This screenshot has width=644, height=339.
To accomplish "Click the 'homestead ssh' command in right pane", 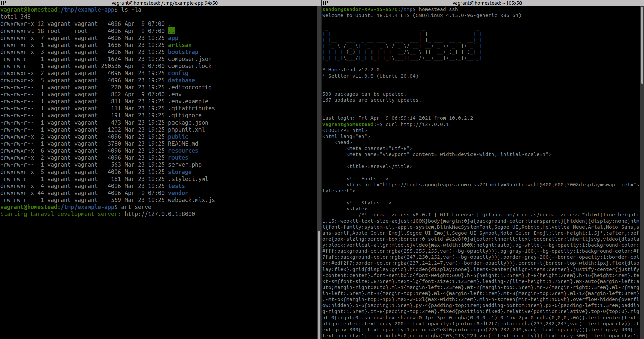I will pos(438,9).
